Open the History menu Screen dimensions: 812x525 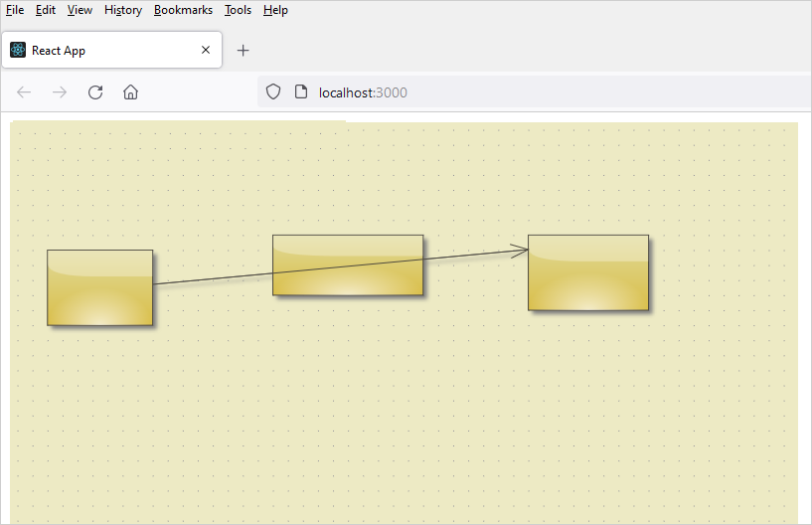123,10
